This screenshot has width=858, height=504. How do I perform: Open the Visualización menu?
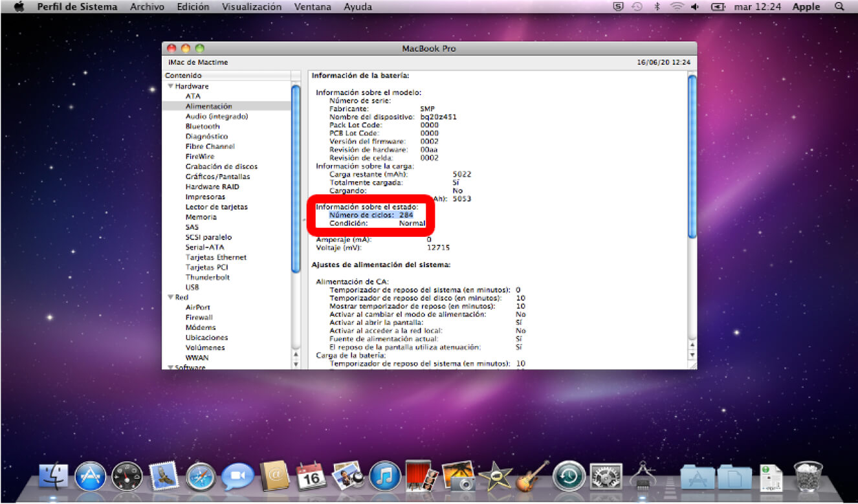(252, 6)
